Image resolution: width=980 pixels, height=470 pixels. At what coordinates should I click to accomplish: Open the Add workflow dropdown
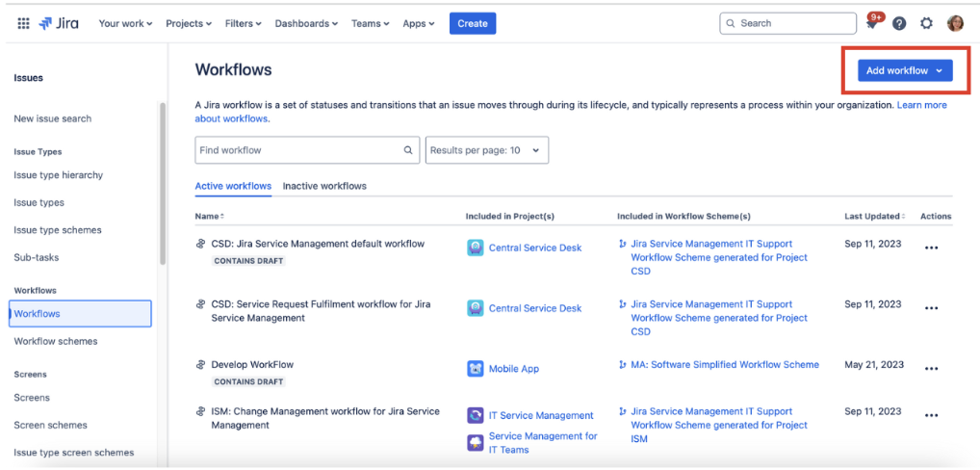pos(904,70)
